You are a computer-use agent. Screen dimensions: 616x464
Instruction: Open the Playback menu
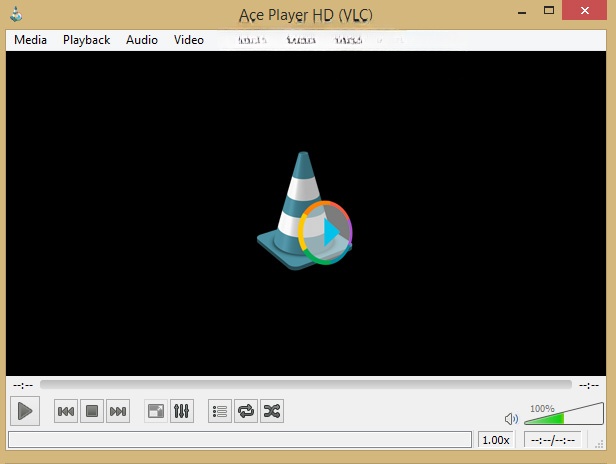[x=86, y=40]
